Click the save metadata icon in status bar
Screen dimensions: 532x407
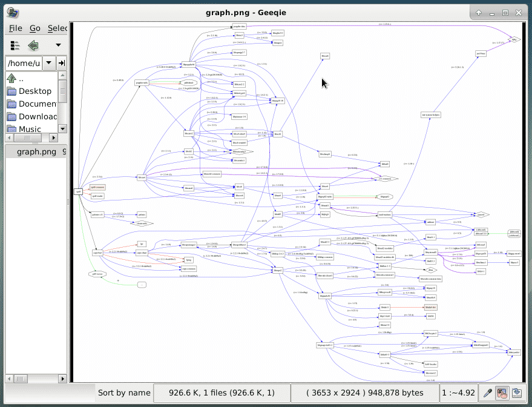516,392
